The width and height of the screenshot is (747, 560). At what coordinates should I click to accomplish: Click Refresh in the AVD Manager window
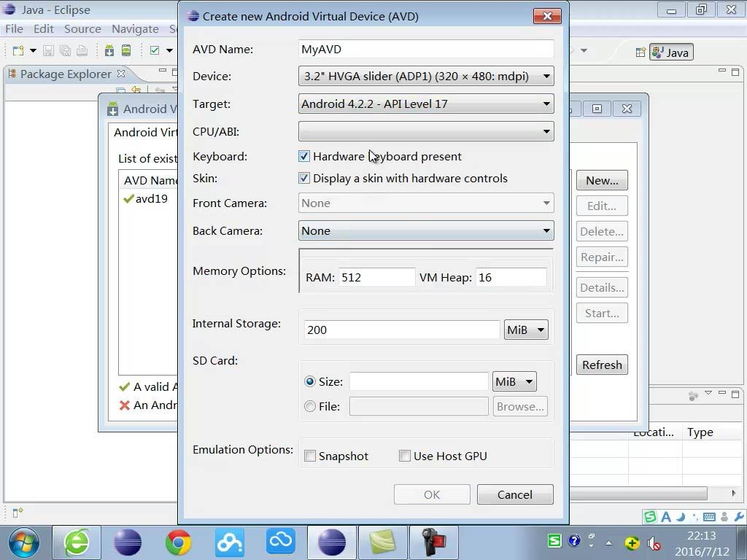pyautogui.click(x=602, y=365)
